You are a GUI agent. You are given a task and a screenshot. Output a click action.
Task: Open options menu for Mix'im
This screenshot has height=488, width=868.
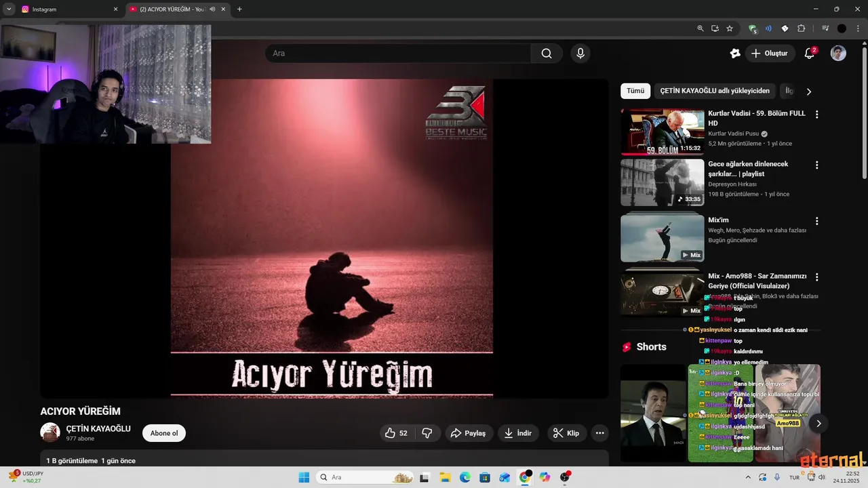816,221
